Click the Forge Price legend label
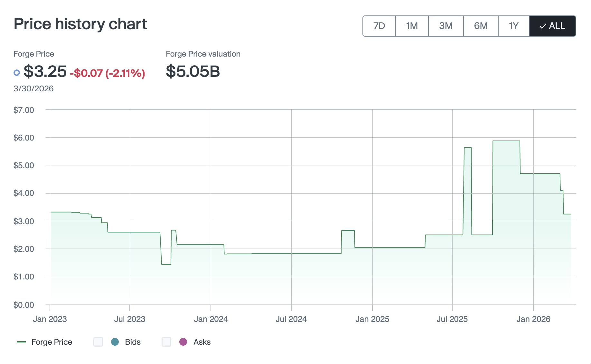The height and width of the screenshot is (364, 591). coord(52,342)
